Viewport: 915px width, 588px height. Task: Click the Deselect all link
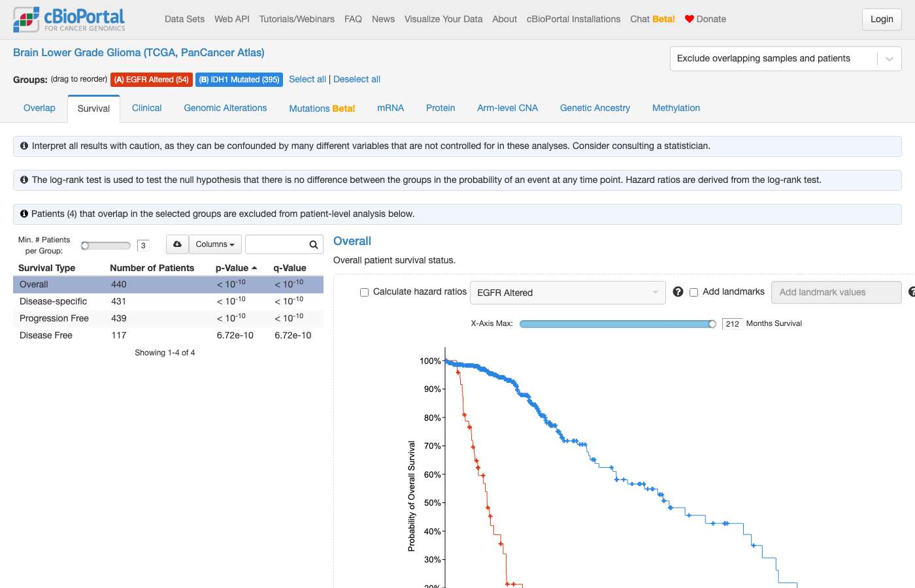(357, 80)
